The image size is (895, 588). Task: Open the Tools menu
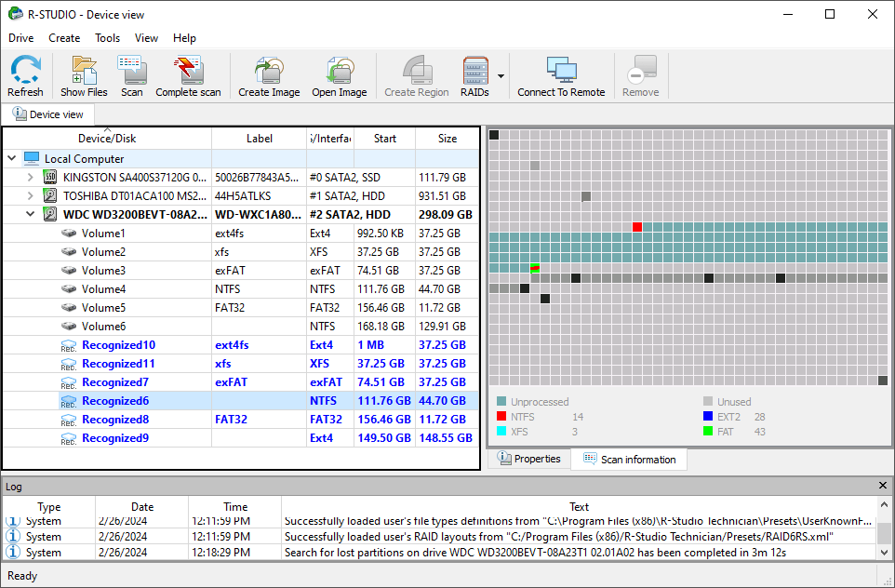tap(107, 37)
